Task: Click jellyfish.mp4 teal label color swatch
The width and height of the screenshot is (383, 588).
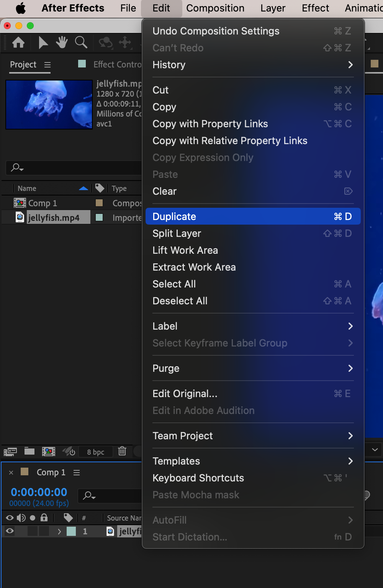Action: tap(99, 217)
